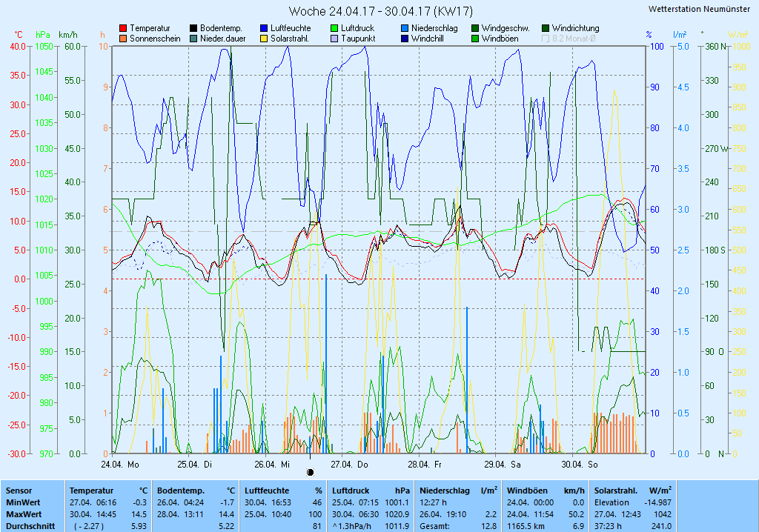Click the 360 N wind direction axis label
759x532 pixels.
[717, 47]
